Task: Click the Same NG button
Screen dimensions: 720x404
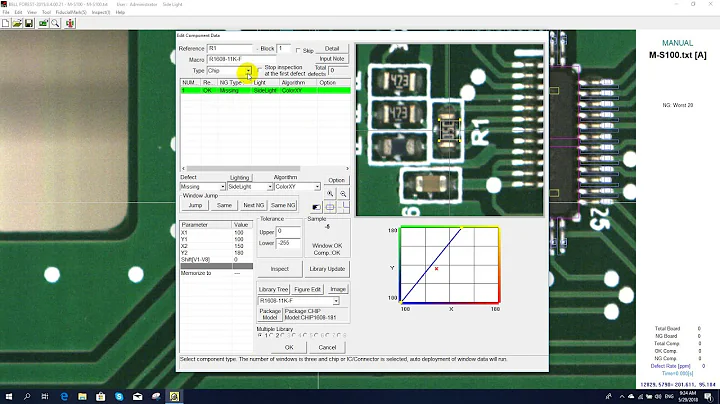Action: click(x=283, y=205)
